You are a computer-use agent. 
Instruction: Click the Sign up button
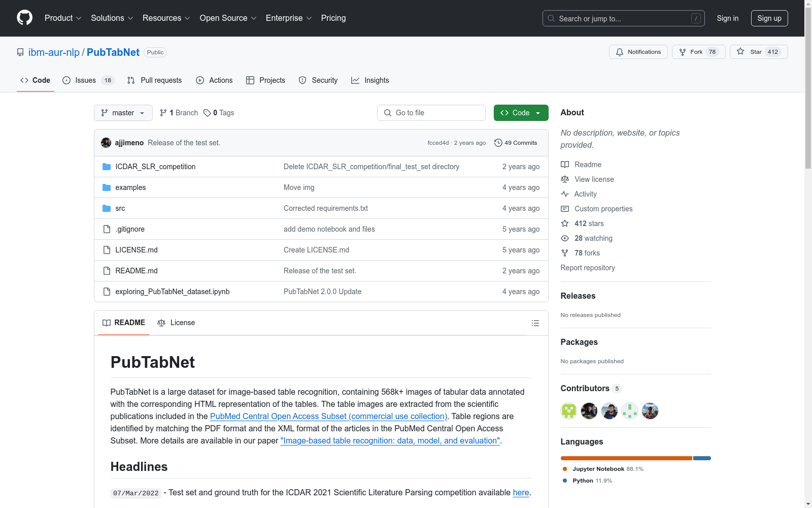(769, 18)
